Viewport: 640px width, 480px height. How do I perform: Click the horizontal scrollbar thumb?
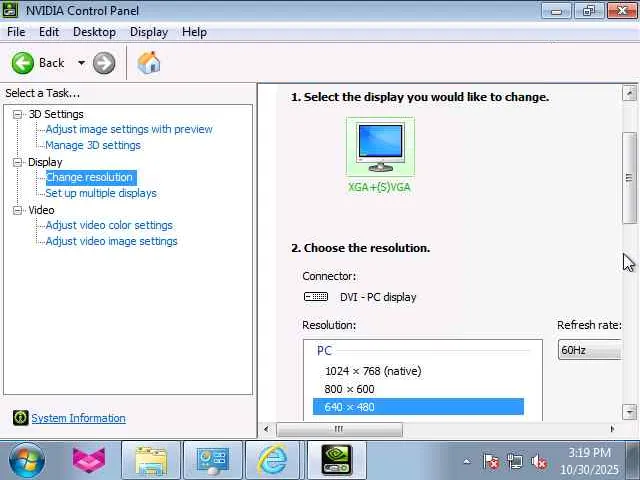339,429
